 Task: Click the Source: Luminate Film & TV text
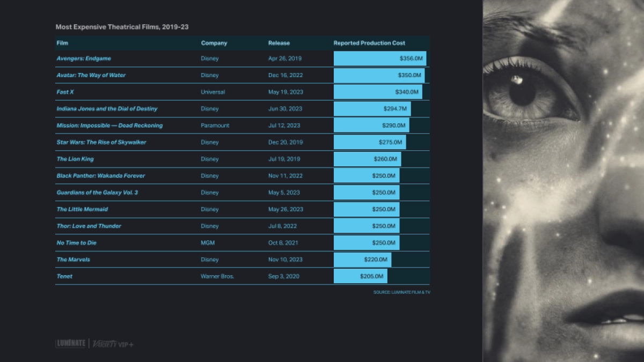click(x=401, y=292)
